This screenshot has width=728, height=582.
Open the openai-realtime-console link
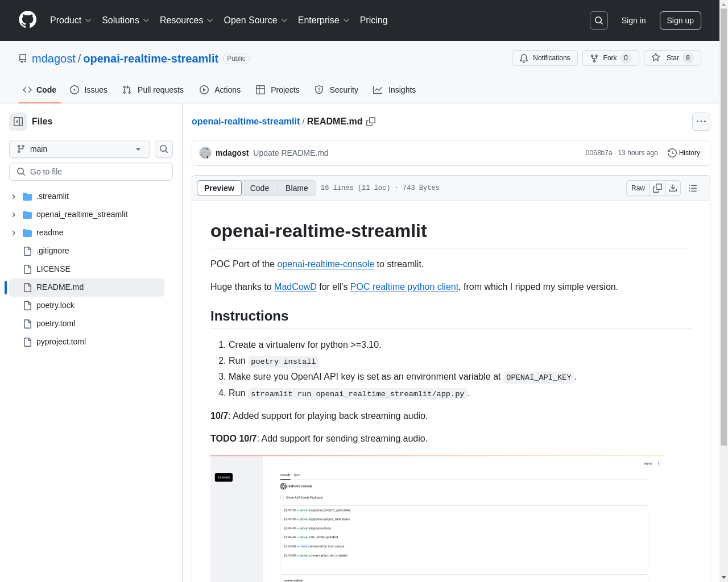325,264
